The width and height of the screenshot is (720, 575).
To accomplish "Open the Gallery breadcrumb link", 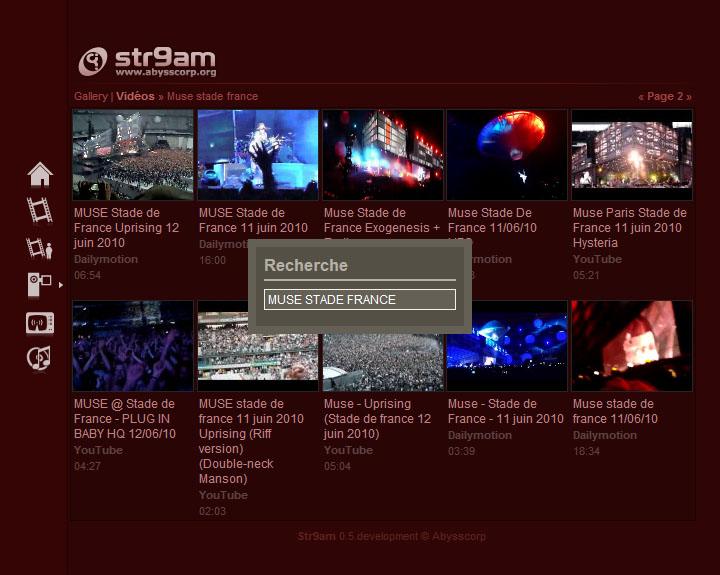I will pyautogui.click(x=91, y=96).
